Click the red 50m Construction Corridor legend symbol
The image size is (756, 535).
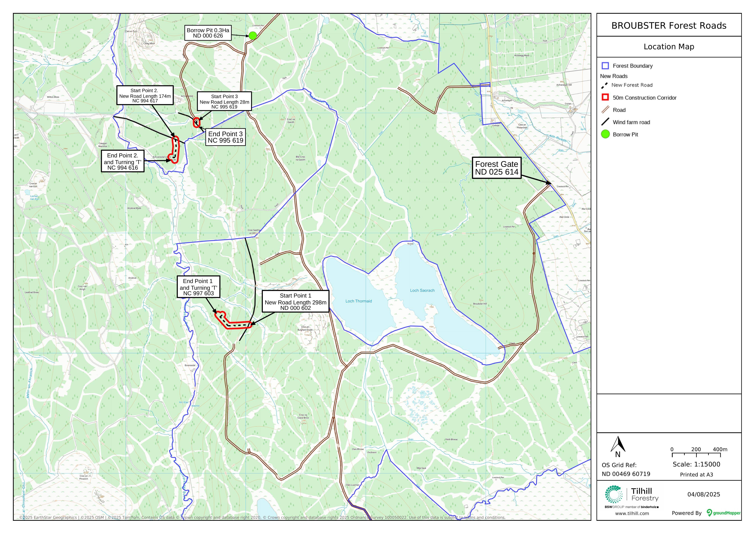605,97
